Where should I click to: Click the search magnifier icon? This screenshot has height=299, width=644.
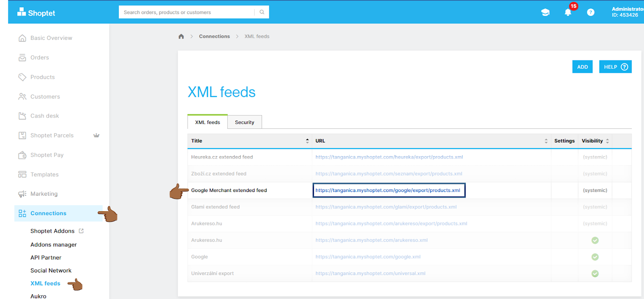coord(262,12)
